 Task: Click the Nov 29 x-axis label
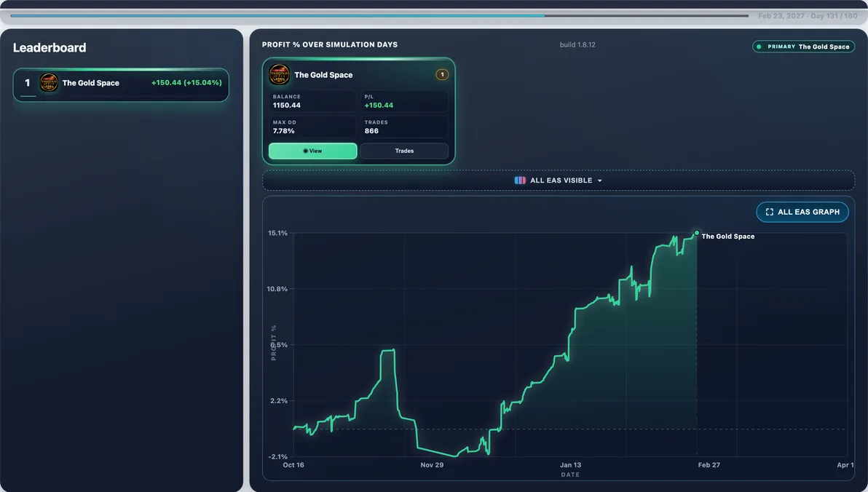pyautogui.click(x=432, y=465)
